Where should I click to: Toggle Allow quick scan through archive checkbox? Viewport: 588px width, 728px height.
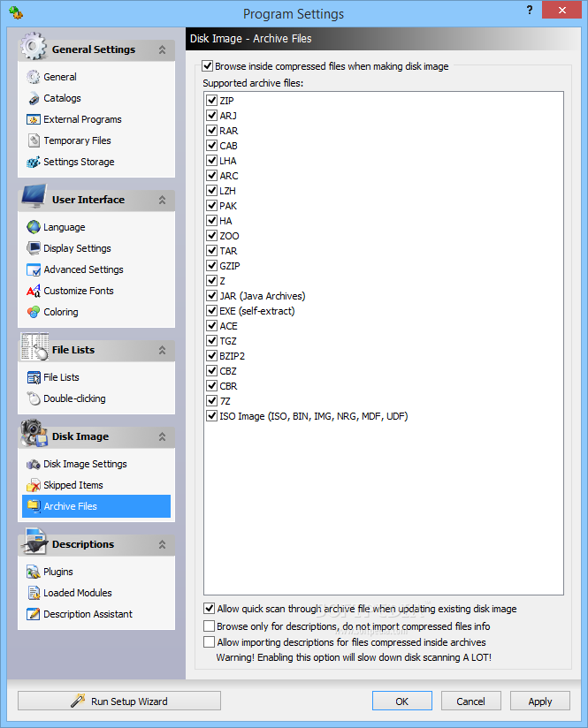(x=210, y=608)
